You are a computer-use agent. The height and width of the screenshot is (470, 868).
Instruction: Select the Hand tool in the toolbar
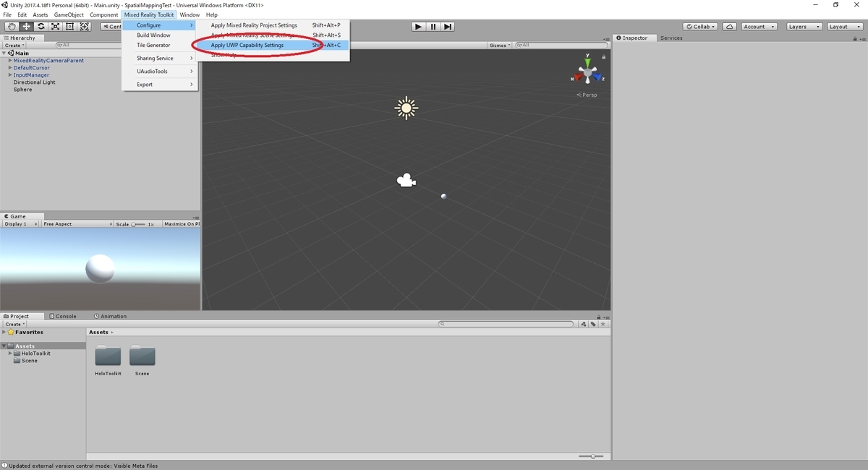(12, 27)
